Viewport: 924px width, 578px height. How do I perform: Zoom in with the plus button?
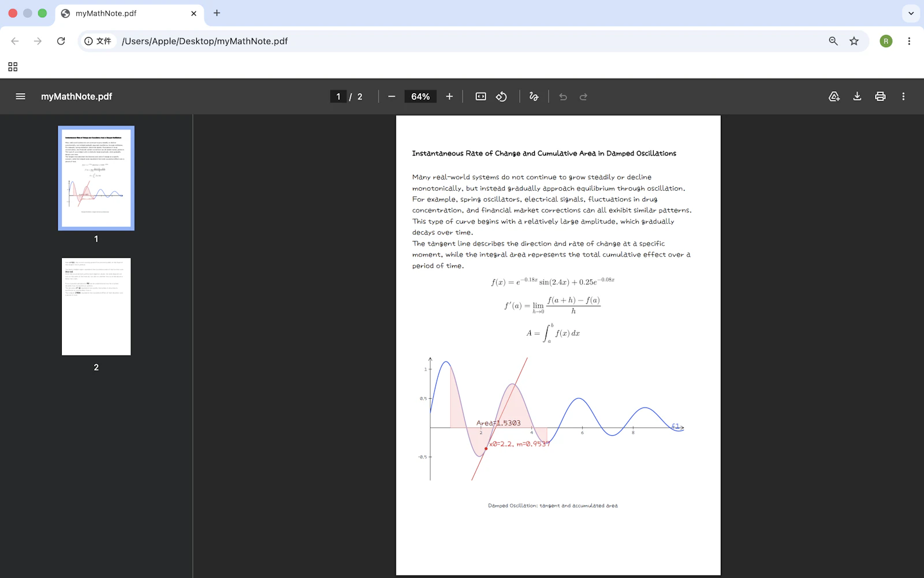coord(449,97)
